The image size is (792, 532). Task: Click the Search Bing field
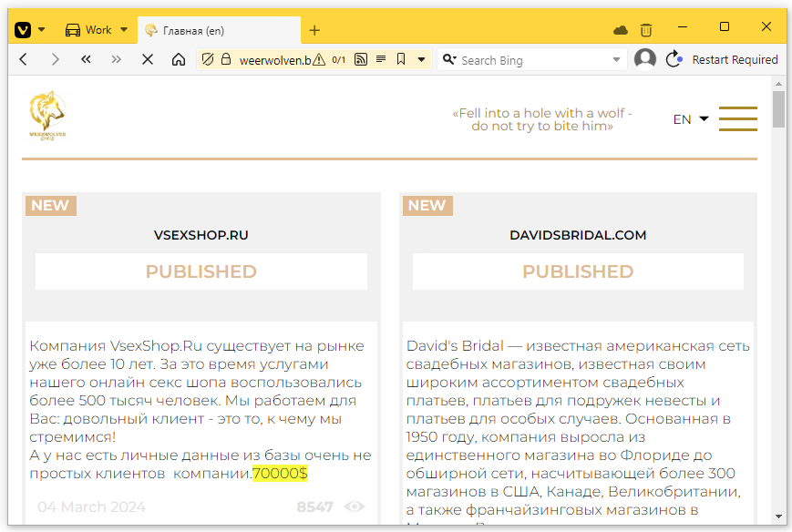(x=533, y=60)
